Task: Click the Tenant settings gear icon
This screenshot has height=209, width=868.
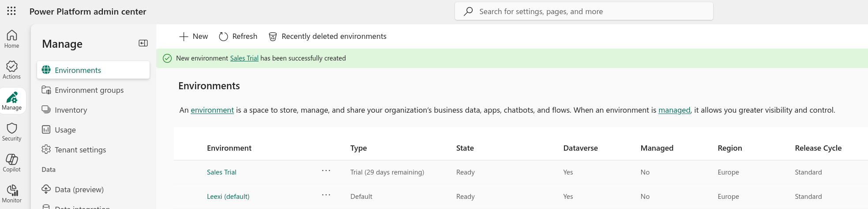Action: (x=46, y=149)
